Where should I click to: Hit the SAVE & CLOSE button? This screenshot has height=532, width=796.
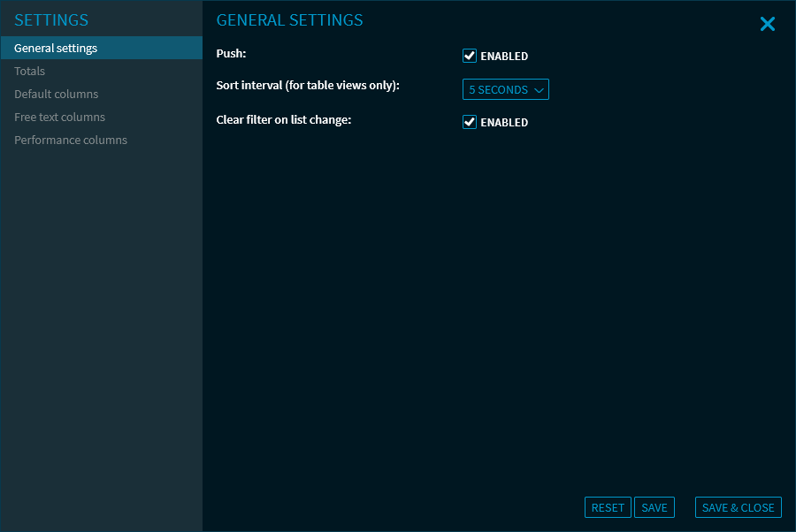[738, 507]
